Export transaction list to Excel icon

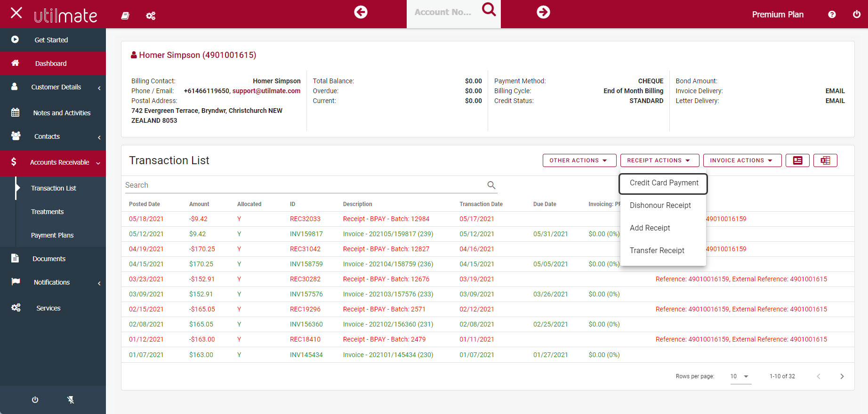click(825, 160)
